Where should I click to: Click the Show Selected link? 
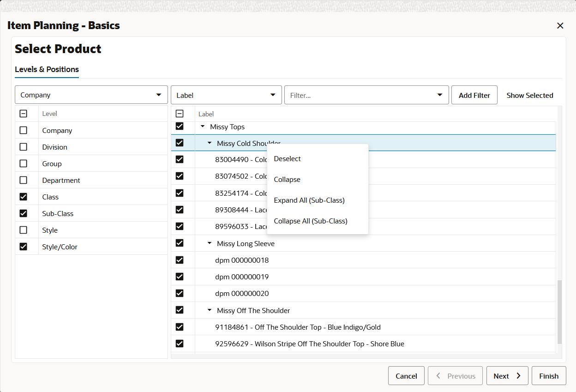point(530,95)
